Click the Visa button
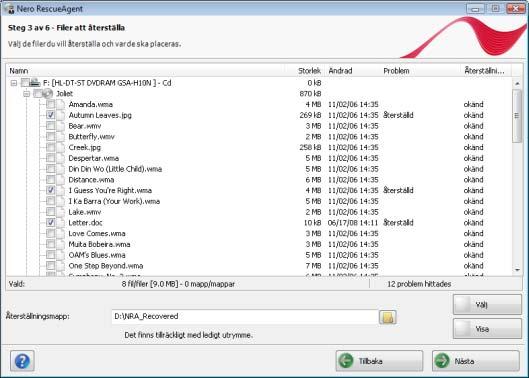The image size is (529, 378). point(487,329)
